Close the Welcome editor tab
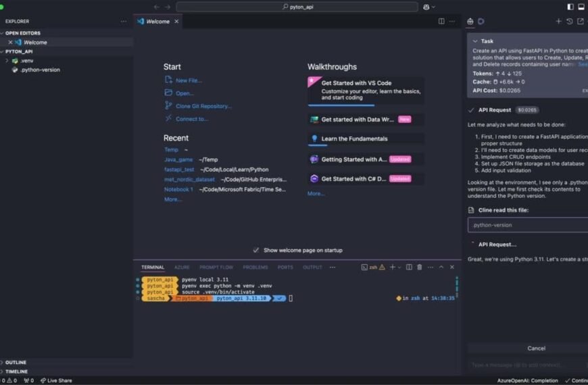588x385 pixels. (176, 22)
